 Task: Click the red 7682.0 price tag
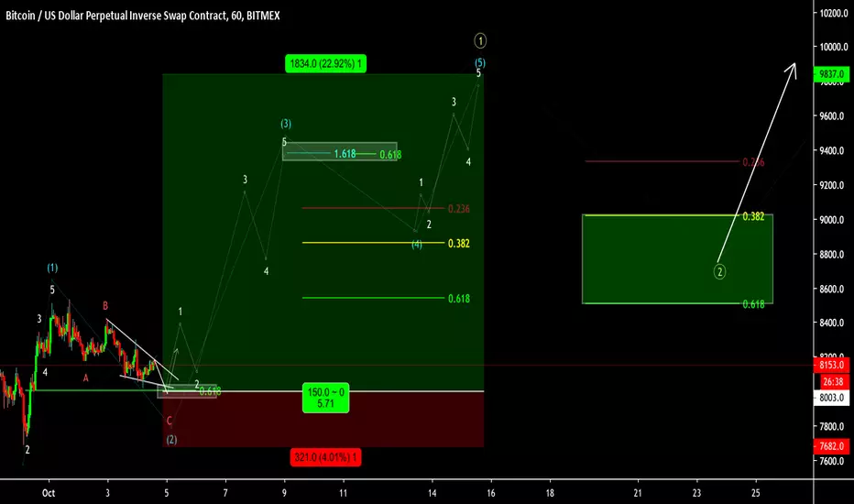click(831, 446)
